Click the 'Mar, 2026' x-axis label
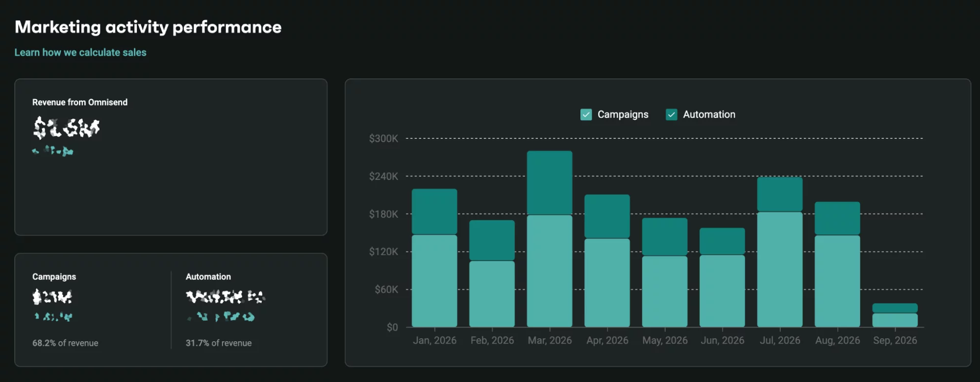The width and height of the screenshot is (980, 382). click(550, 340)
